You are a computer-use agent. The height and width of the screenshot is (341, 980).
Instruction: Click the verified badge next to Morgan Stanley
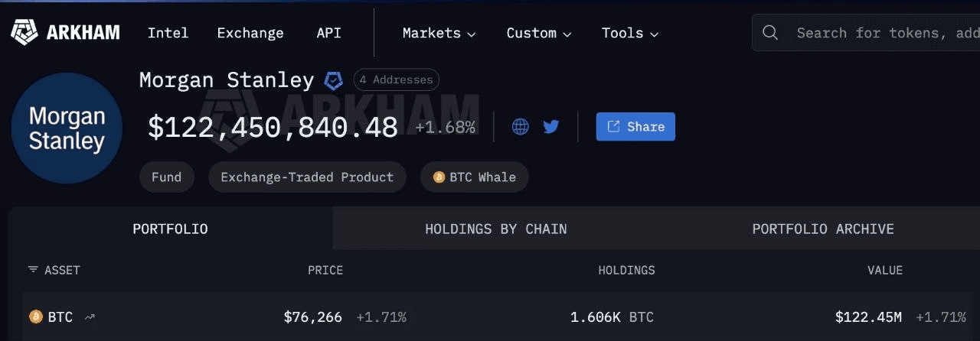click(x=334, y=80)
